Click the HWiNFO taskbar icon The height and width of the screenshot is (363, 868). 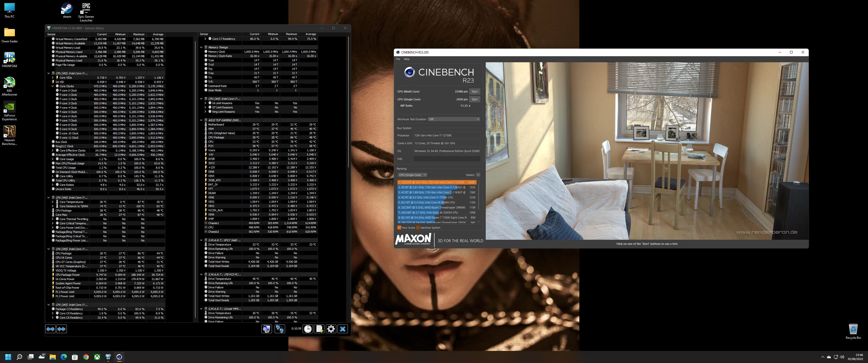pyautogui.click(x=108, y=357)
